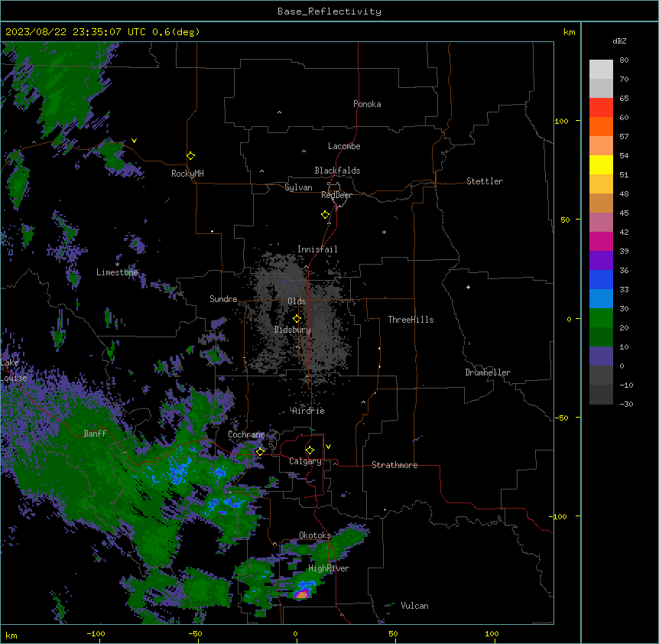This screenshot has width=659, height=644.
Task: Click the Innisfail city label
Action: (x=317, y=249)
